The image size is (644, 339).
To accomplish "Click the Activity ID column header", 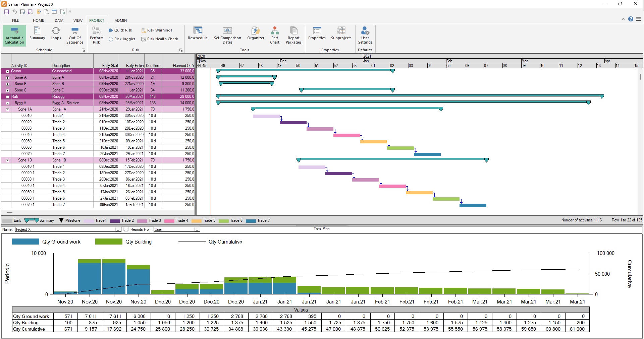I will click(31, 61).
